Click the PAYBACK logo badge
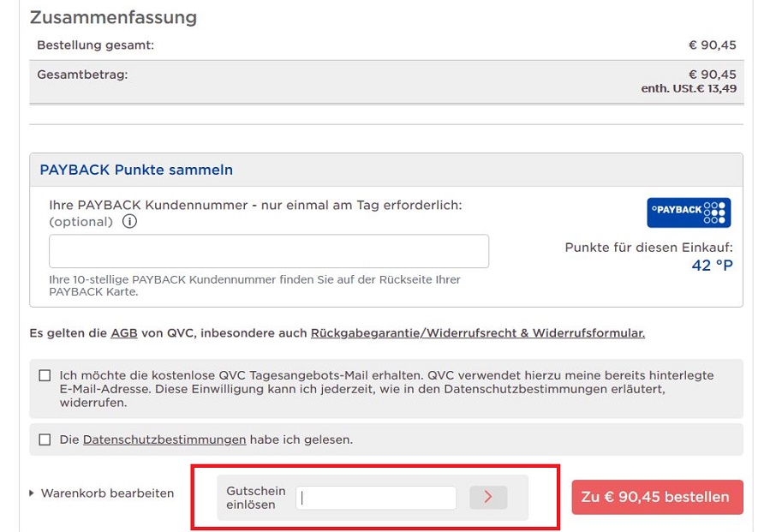 [689, 212]
